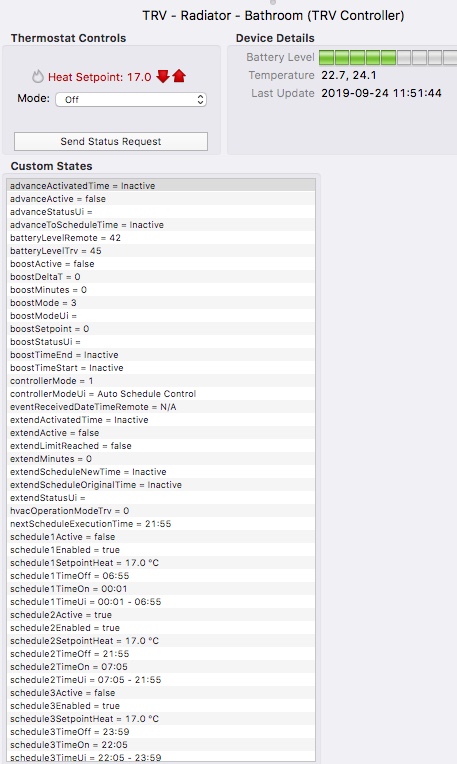This screenshot has width=457, height=764.
Task: Select advanceActivatedTime state row
Action: point(161,186)
